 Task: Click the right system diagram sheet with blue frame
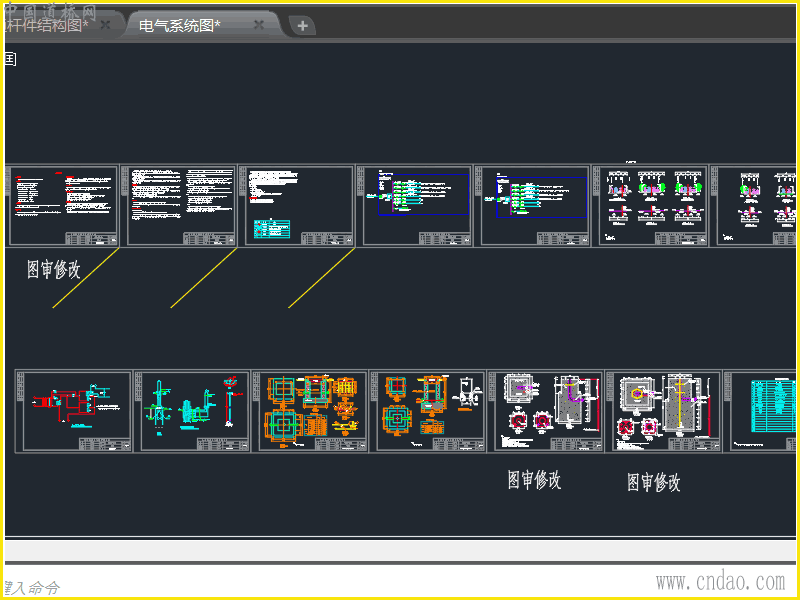point(533,206)
